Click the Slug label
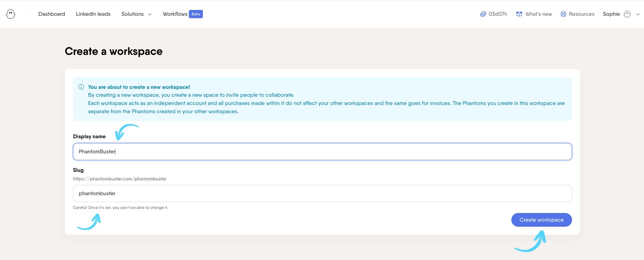Screen dimensions: 644x260 [x=78, y=170]
